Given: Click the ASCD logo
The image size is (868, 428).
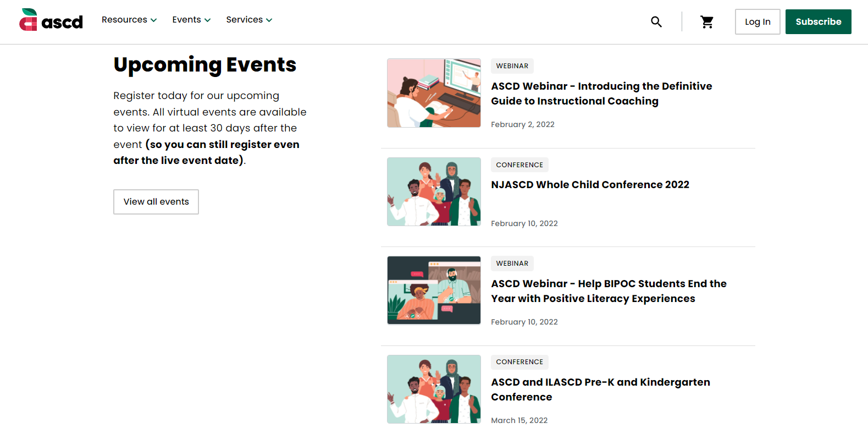Looking at the screenshot, I should coord(51,20).
